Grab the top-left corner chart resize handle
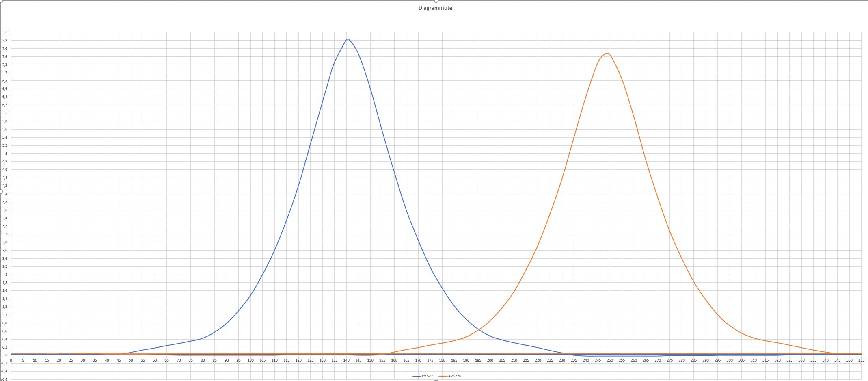This screenshot has width=868, height=381. (x=1, y=1)
